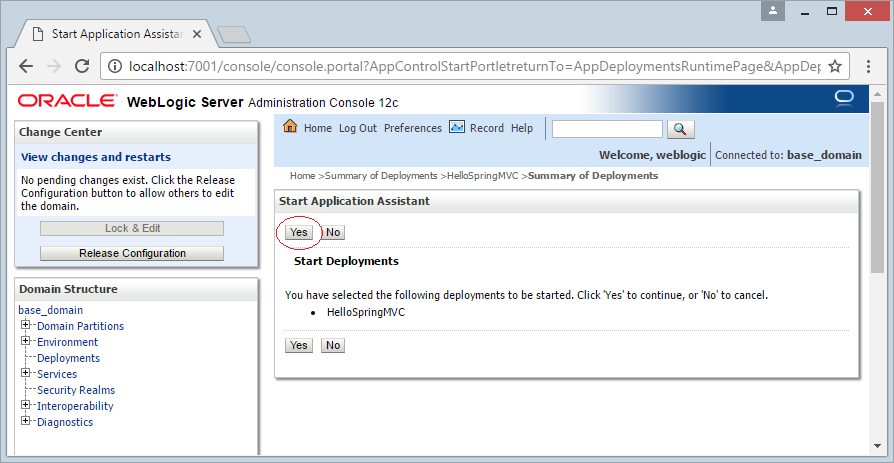Open a new browser tab
894x463 pixels.
[234, 35]
